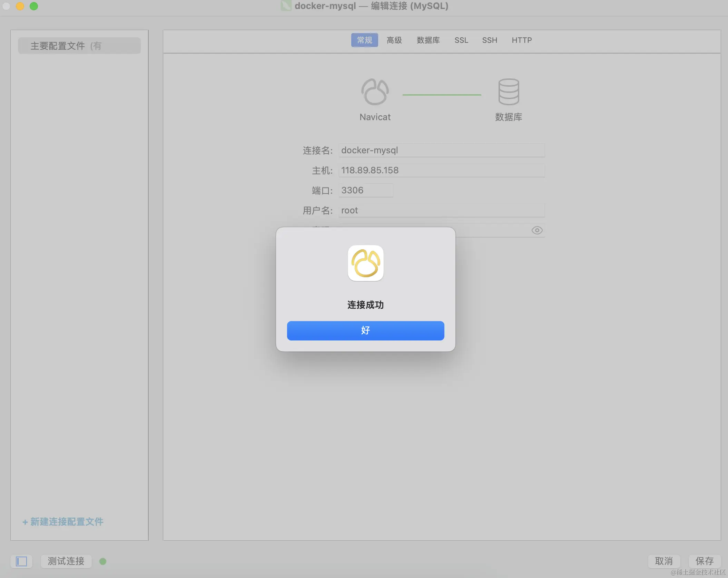This screenshot has height=578, width=728.
Task: Click the 测试连接 button
Action: [66, 561]
